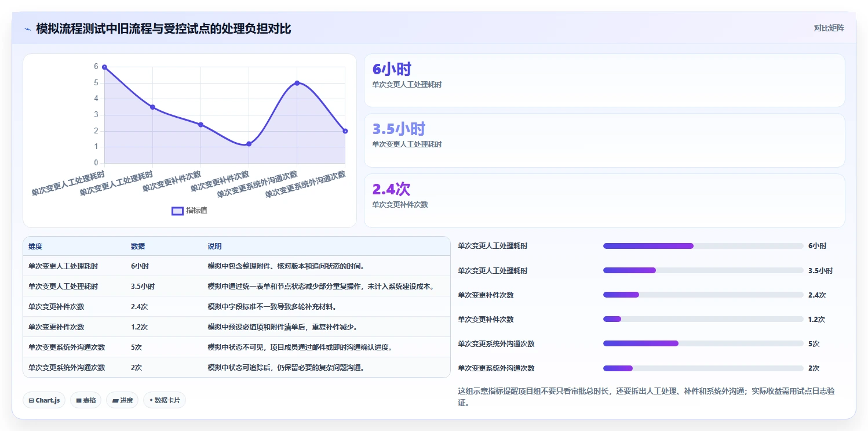Click the lightning icon beside the page title
Image resolution: width=868 pixels, height=431 pixels.
tap(27, 28)
